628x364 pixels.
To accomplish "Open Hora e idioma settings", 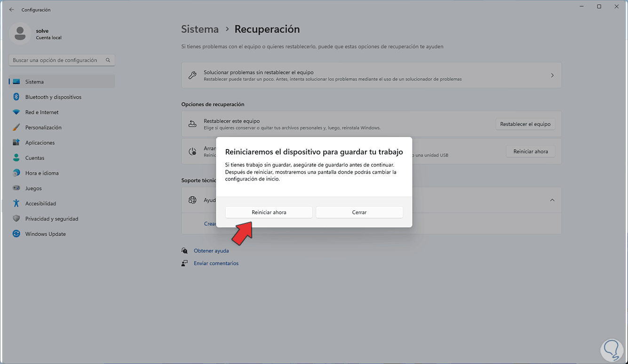I will pyautogui.click(x=62, y=173).
